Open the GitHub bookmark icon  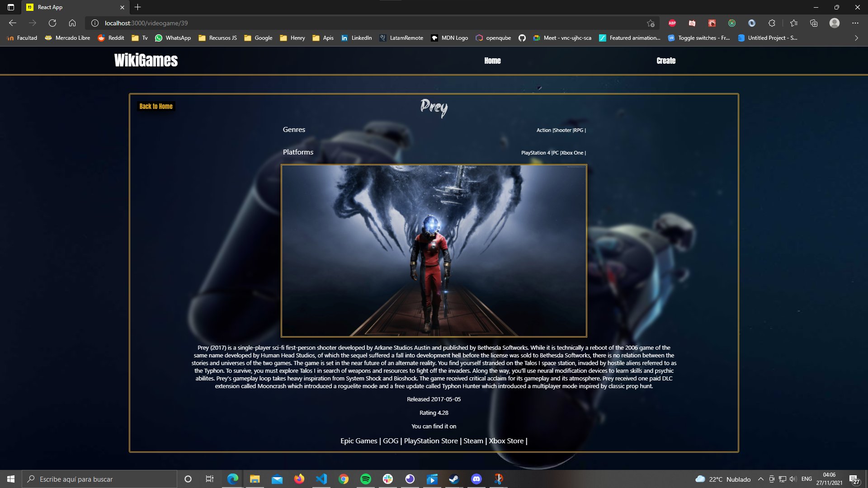(522, 38)
